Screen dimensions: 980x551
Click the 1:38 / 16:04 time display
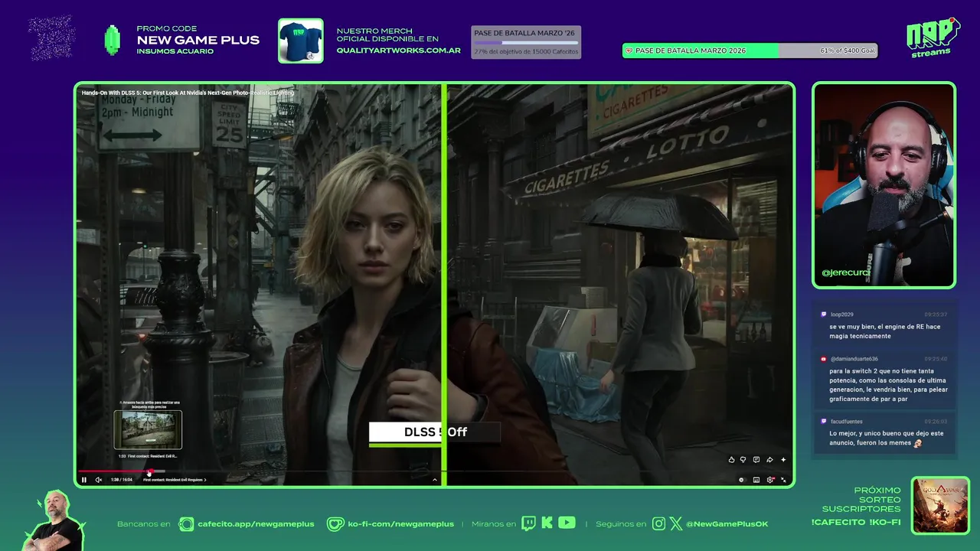tap(121, 480)
